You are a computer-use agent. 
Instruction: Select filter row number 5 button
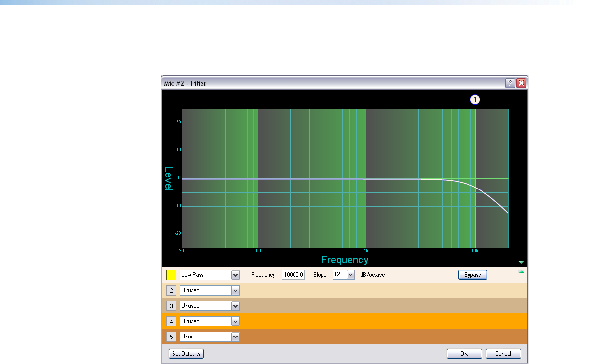(171, 337)
